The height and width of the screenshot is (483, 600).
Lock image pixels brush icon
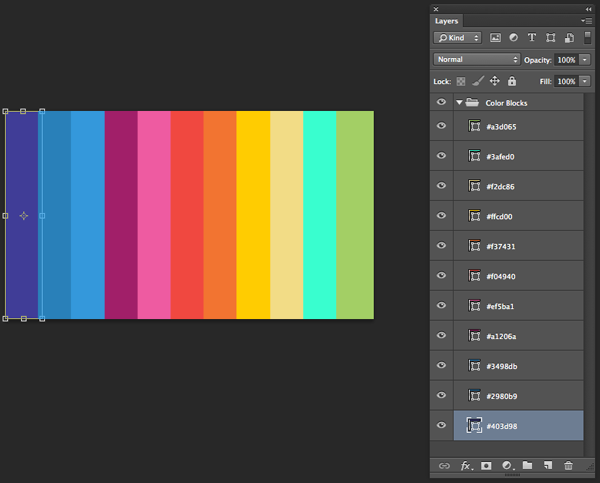[478, 81]
